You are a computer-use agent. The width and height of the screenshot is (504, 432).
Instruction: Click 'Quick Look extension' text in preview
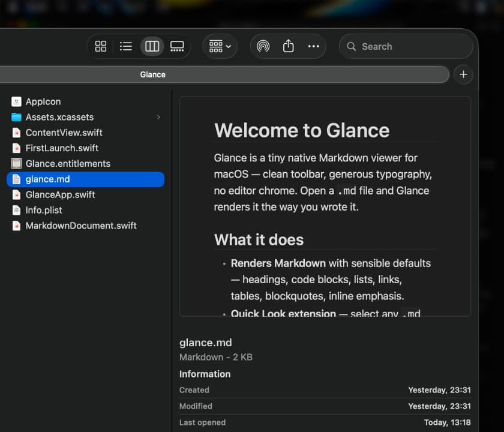[x=283, y=313]
